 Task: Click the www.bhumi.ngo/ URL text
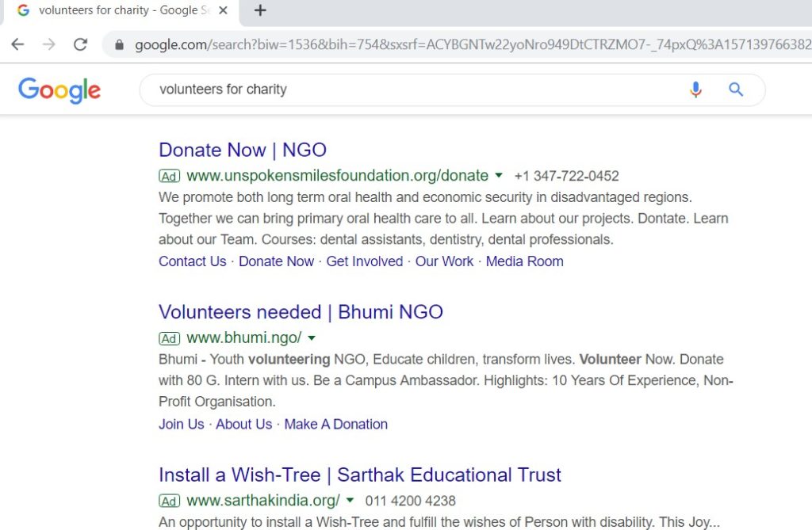click(244, 338)
